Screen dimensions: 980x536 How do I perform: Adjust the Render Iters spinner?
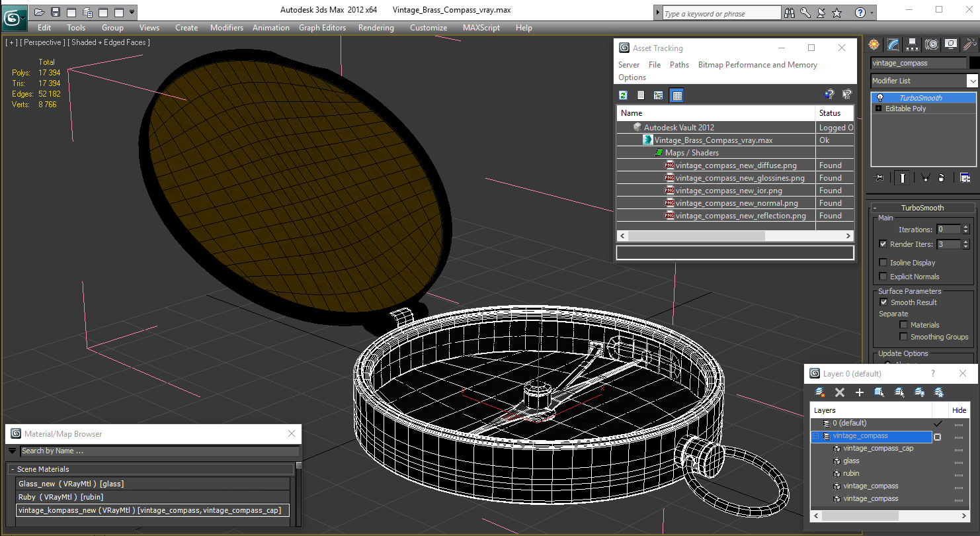965,244
